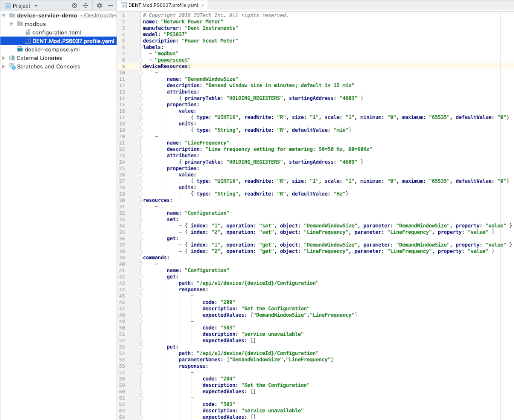Fold the labels block at line 6
514x420 pixels.
[140, 47]
